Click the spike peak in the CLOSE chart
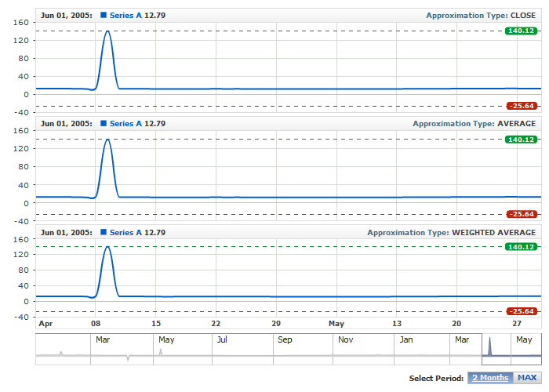 pyautogui.click(x=107, y=31)
